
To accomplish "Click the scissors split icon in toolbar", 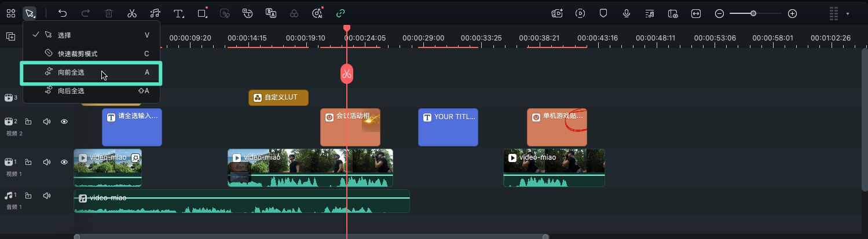I will point(132,13).
